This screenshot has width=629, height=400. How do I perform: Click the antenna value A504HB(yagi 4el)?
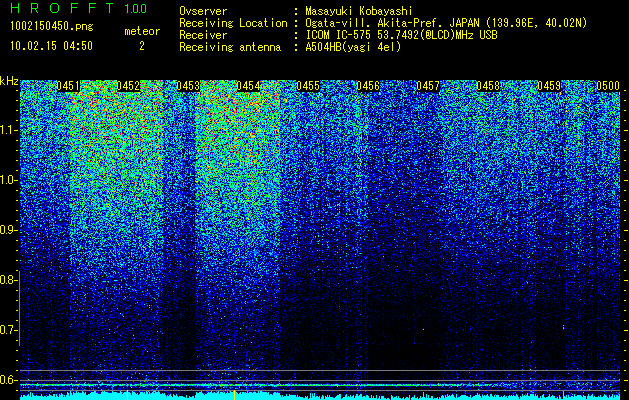click(x=353, y=47)
